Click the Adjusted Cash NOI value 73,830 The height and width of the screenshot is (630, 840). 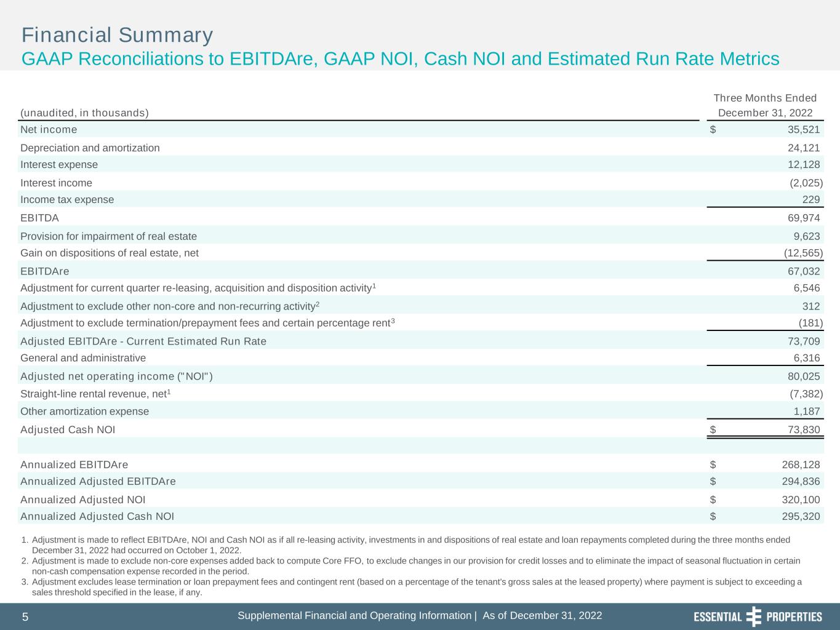point(803,430)
